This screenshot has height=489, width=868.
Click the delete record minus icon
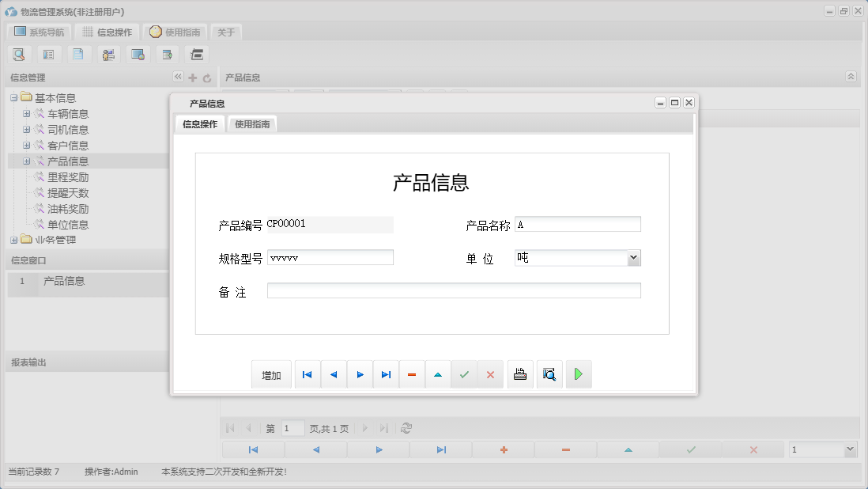pyautogui.click(x=412, y=373)
